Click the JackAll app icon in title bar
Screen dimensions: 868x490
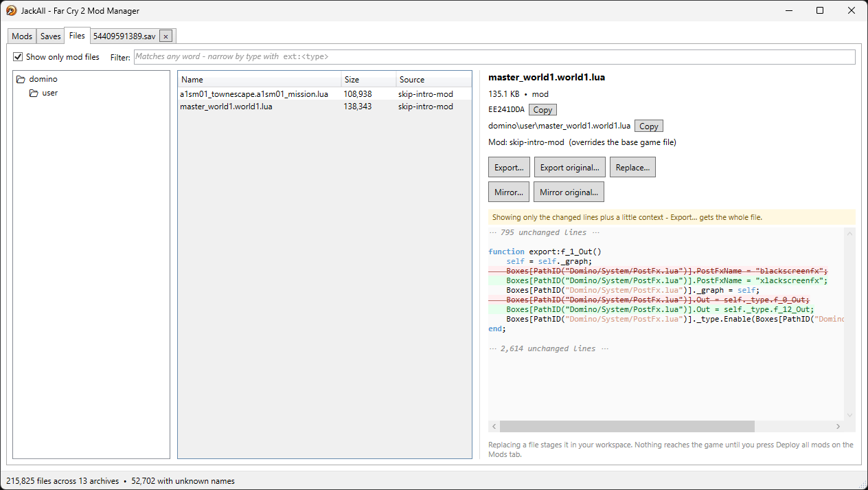pos(12,10)
